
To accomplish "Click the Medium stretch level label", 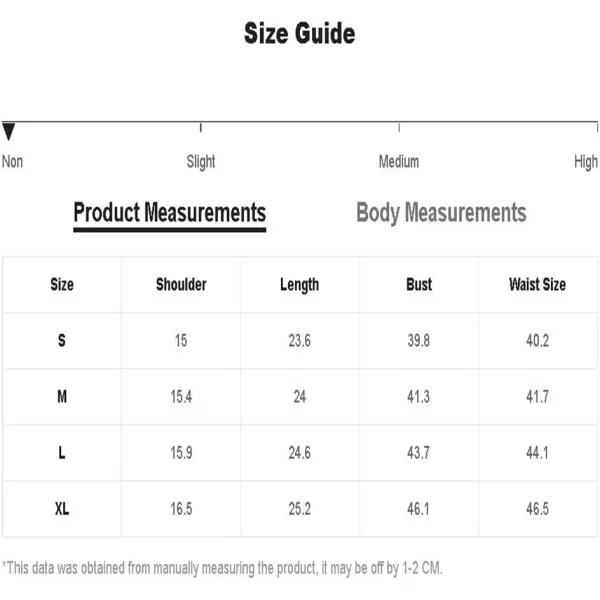I will point(399,161).
